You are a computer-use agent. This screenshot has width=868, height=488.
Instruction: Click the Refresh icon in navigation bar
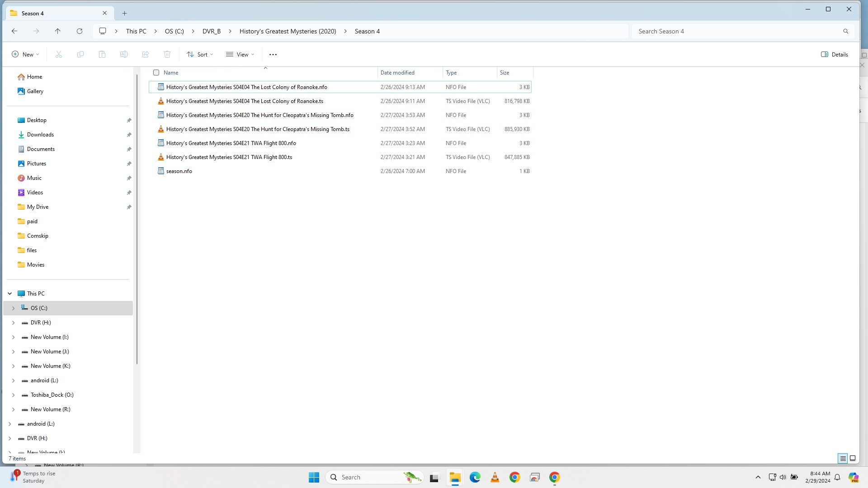point(80,31)
